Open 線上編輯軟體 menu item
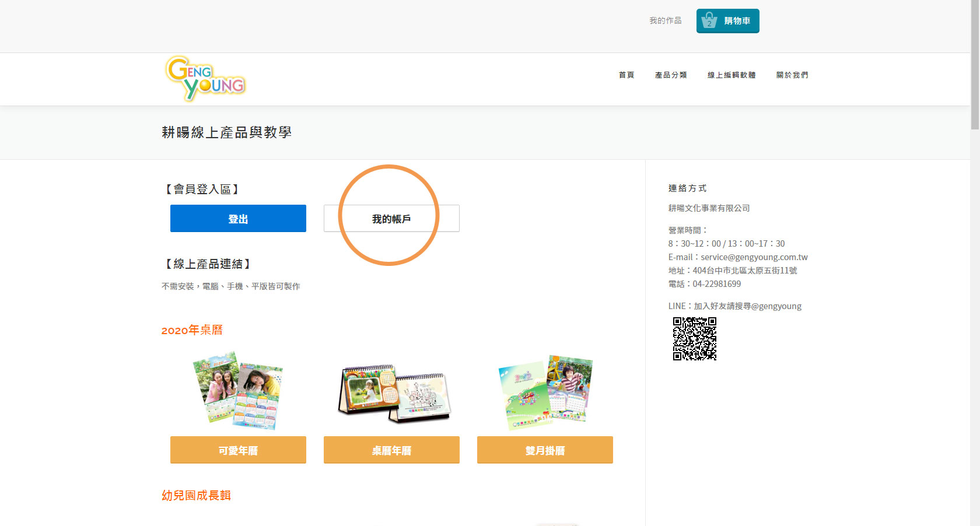Image resolution: width=980 pixels, height=526 pixels. [x=731, y=75]
